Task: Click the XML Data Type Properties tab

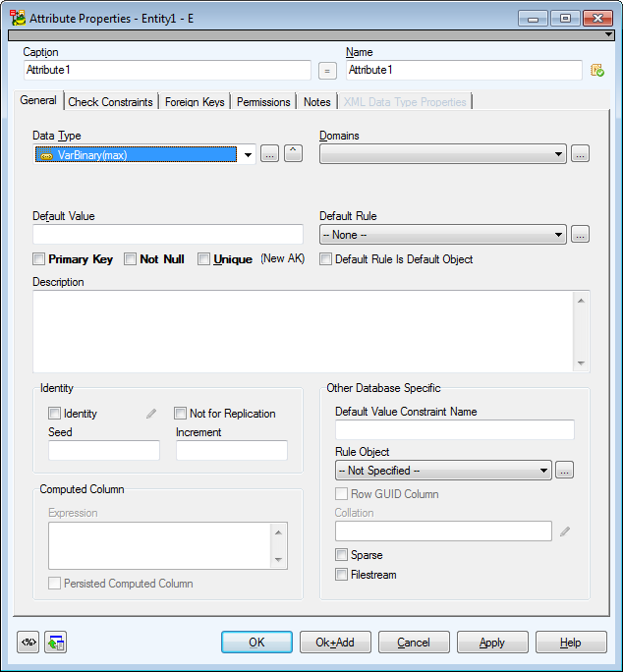Action: pos(405,102)
